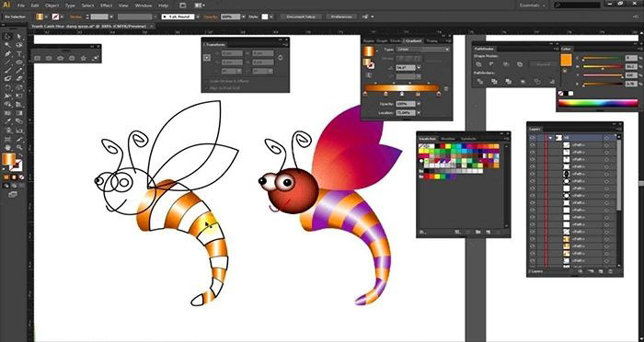Pick the Direct Selection arrow tool
This screenshot has height=342, width=644.
pos(19,37)
